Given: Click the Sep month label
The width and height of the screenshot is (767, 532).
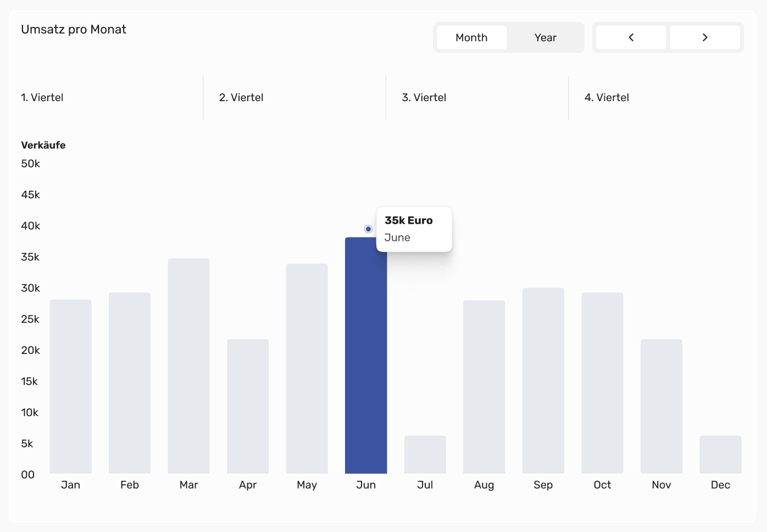Looking at the screenshot, I should [543, 485].
